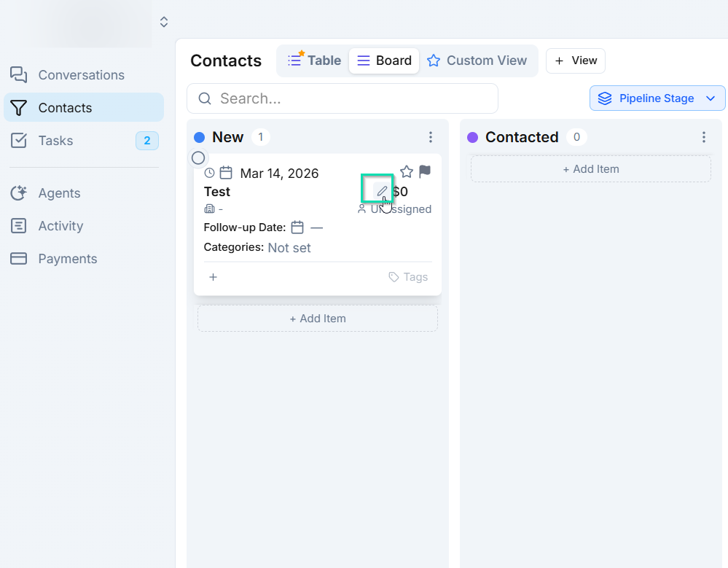Switch to the Custom View tab

tap(477, 61)
